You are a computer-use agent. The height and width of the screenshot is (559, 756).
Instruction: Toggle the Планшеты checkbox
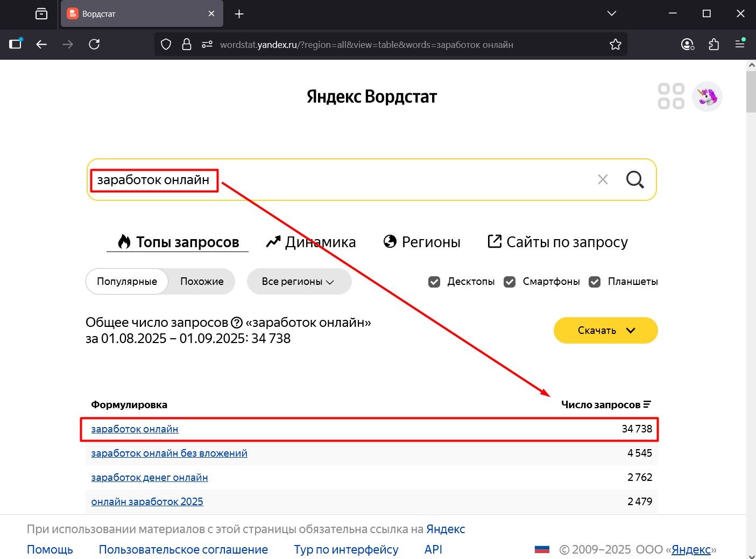[x=595, y=281]
